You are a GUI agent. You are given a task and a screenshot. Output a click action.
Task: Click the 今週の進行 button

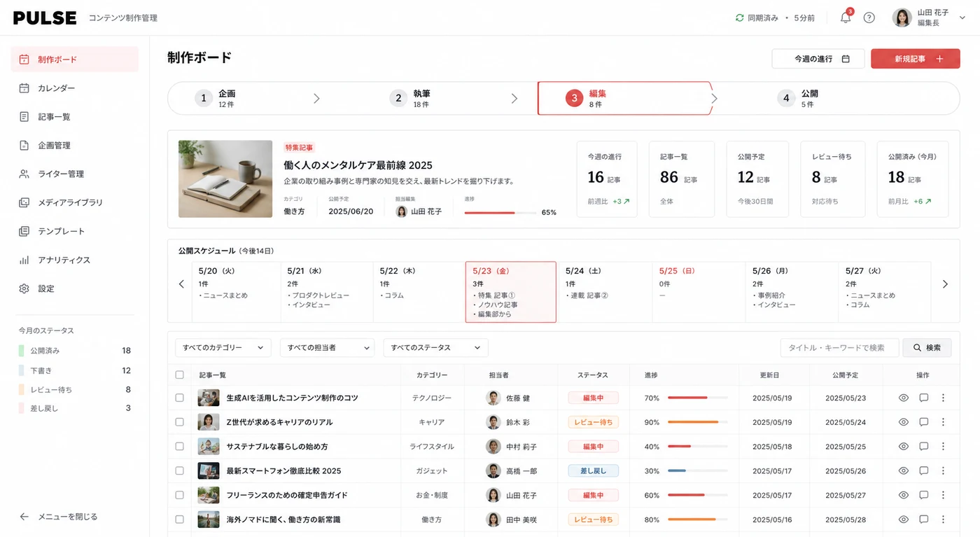(x=818, y=59)
